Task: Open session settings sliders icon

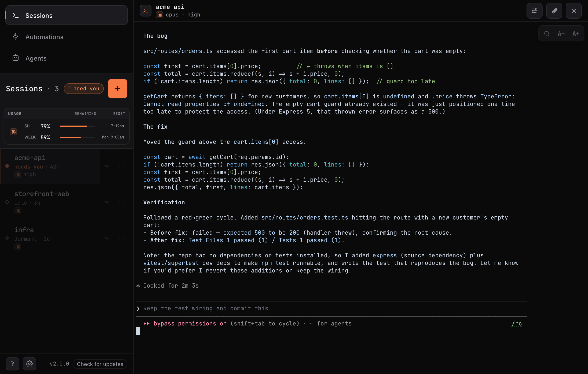Action: [x=534, y=11]
